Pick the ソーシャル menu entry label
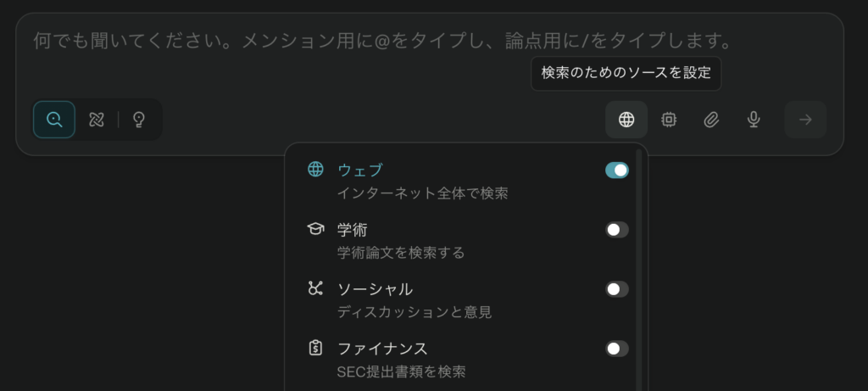 375,289
